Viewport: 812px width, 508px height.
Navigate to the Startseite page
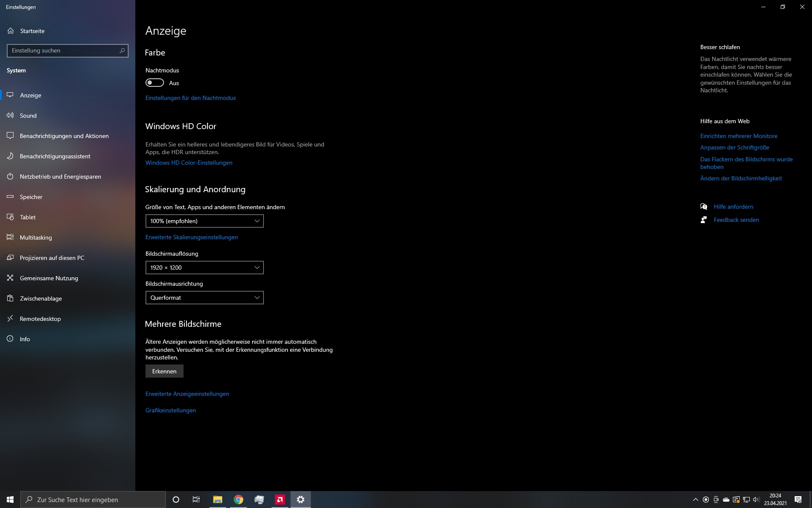31,30
